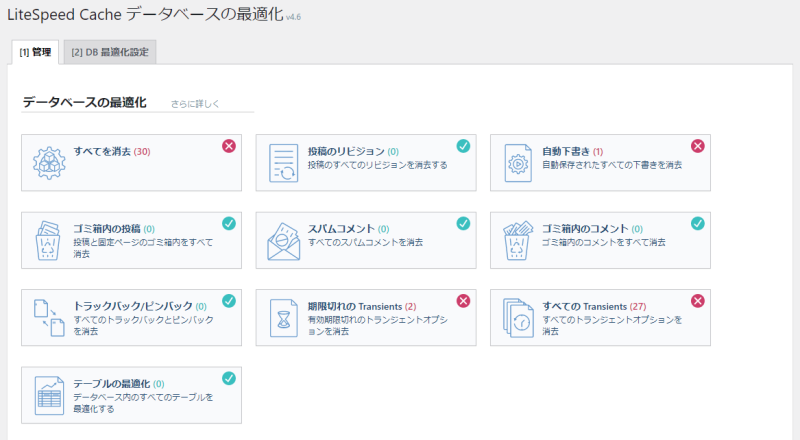Click the red X status on 自動下書き card

(x=698, y=146)
